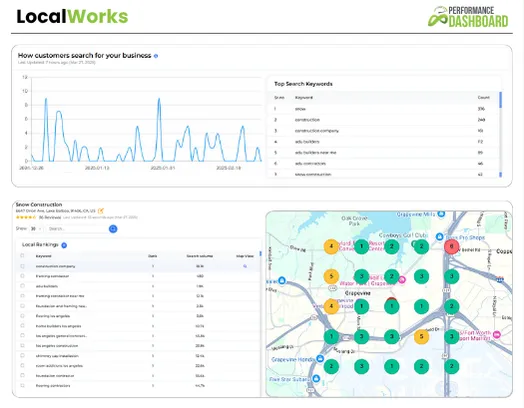Click the Grapevine Mills map pin
The image size is (524, 408).
pyautogui.click(x=441, y=214)
